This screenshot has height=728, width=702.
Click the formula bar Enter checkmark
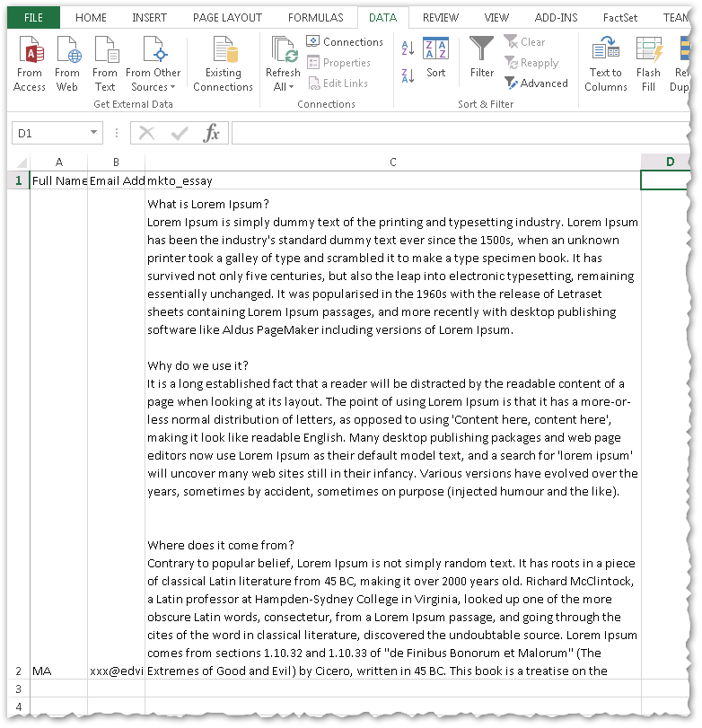tap(180, 133)
